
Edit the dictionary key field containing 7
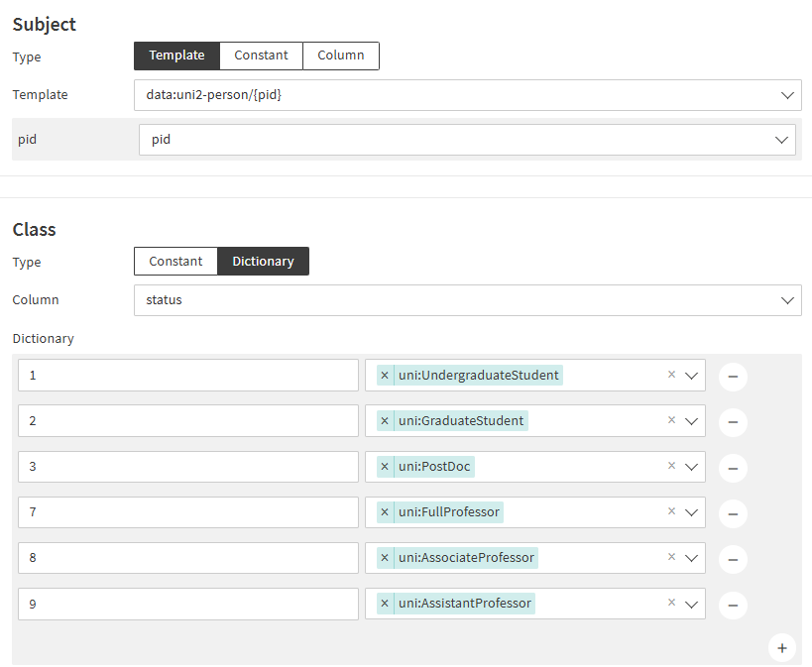coord(187,512)
